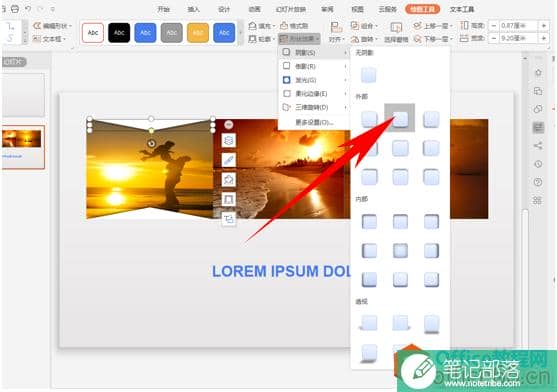
Task: Select 阴影(S) in the effects menu
Action: click(314, 53)
